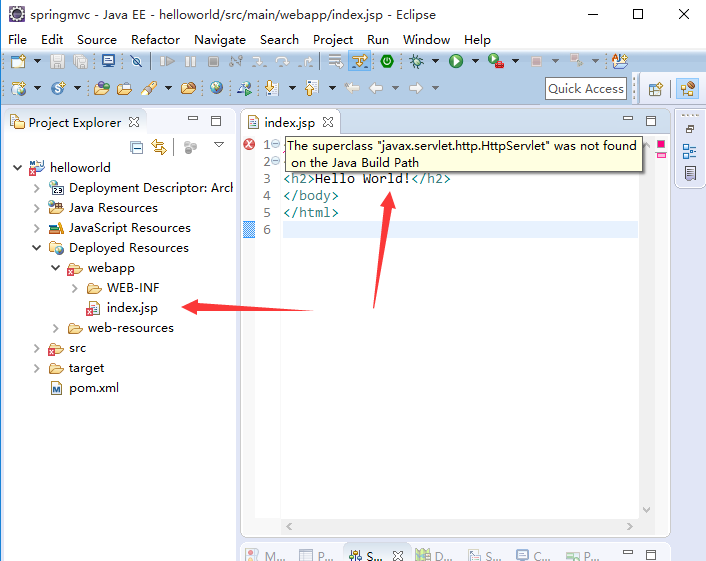Viewport: 706px width, 561px height.
Task: Select the target folder in tree
Action: tap(86, 368)
